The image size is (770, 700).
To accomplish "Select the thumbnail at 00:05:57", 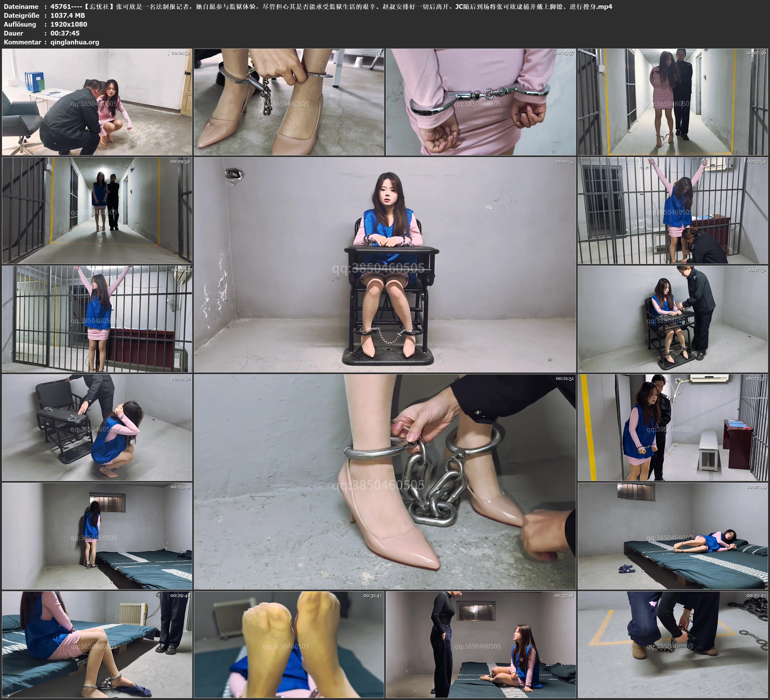I will pos(480,102).
